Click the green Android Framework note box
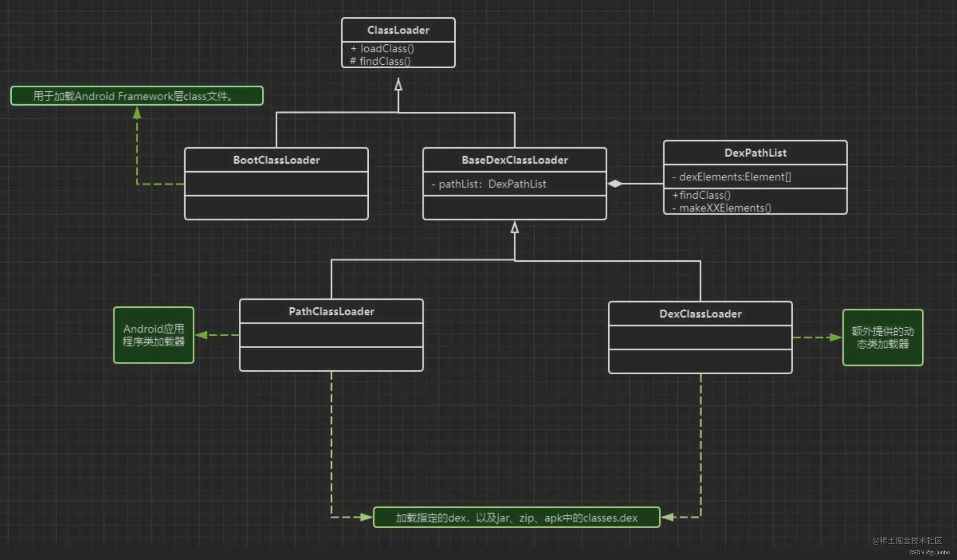This screenshot has height=560, width=957. pyautogui.click(x=137, y=96)
